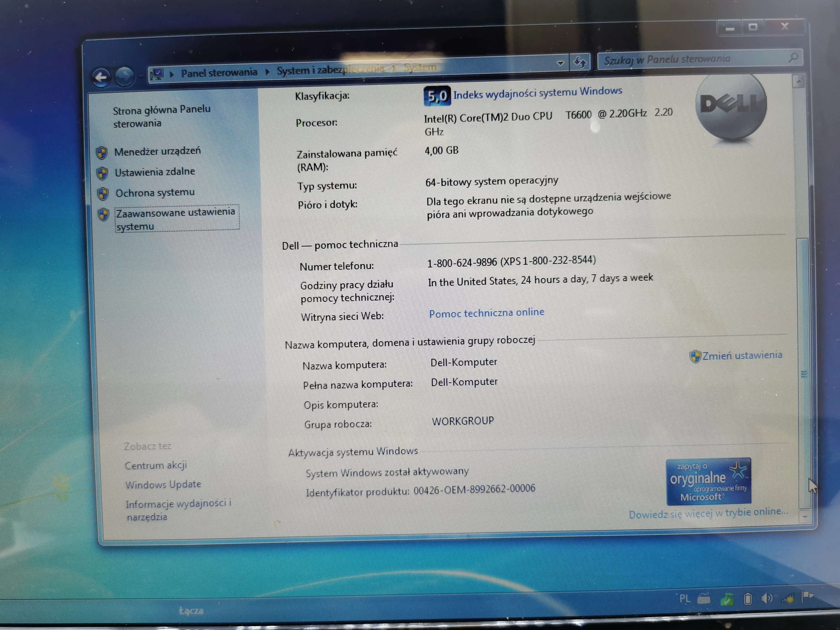This screenshot has width=840, height=630.
Task: Click phone number 1-800-624-9896 text
Action: click(462, 262)
